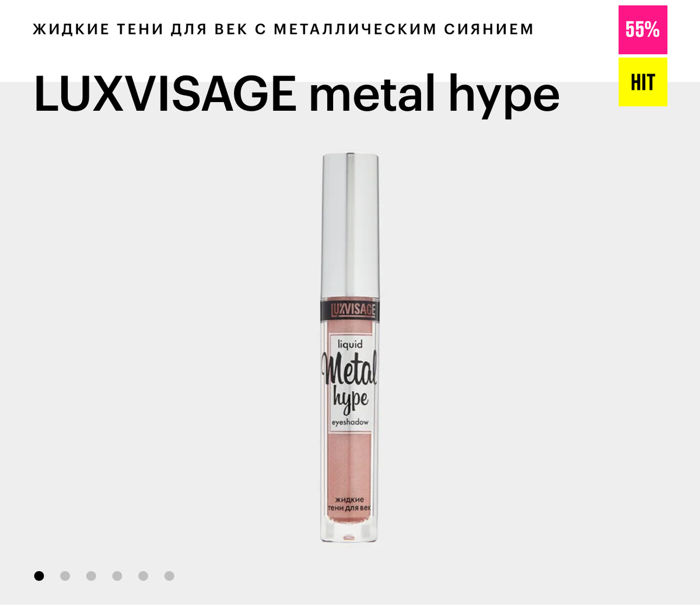
Task: Switch to the second carousel dot
Action: (65, 576)
